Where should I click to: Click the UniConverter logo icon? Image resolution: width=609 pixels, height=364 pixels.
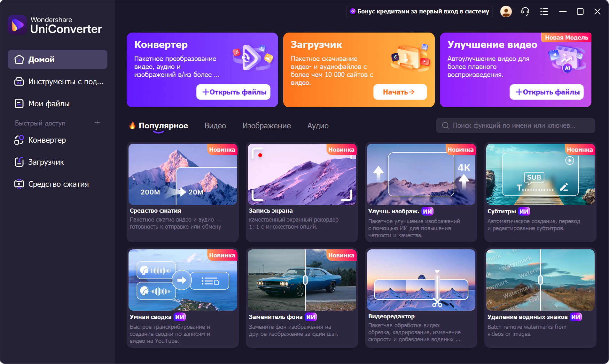17,25
